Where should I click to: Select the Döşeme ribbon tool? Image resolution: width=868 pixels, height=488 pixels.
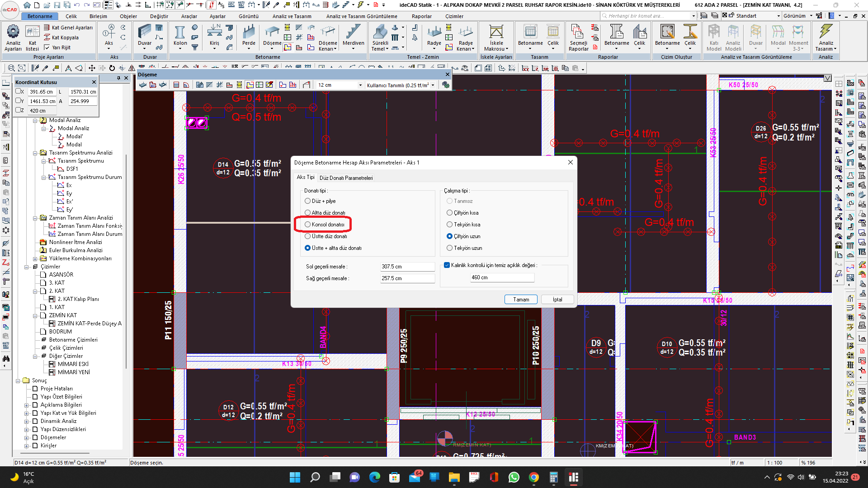tap(272, 37)
